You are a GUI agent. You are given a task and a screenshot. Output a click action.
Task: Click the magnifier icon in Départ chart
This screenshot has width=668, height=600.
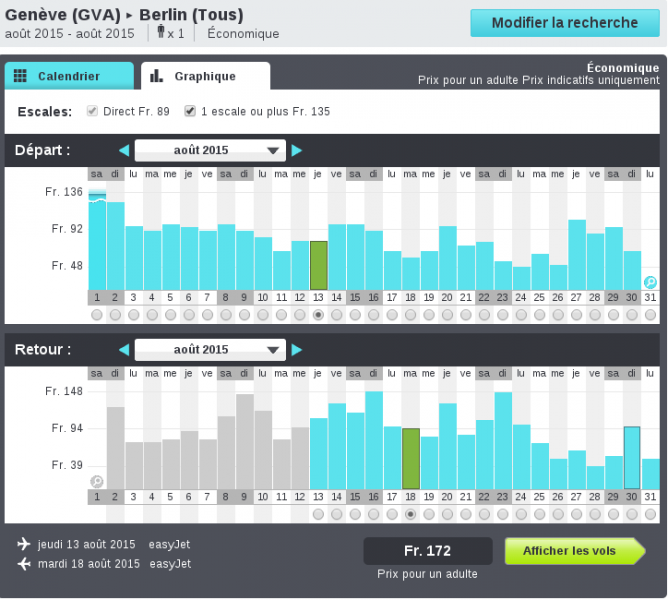pyautogui.click(x=650, y=282)
